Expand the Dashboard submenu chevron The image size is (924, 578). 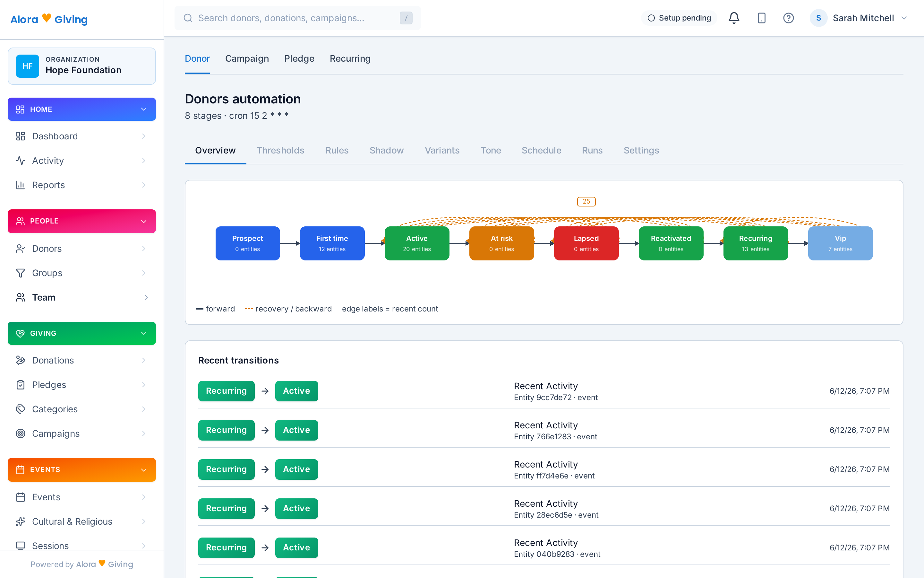click(143, 136)
